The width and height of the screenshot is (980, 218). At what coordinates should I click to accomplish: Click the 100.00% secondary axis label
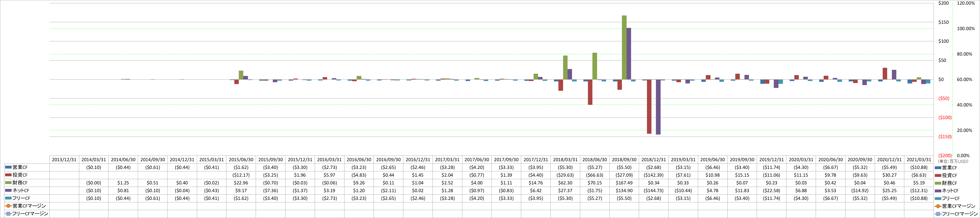click(x=966, y=28)
